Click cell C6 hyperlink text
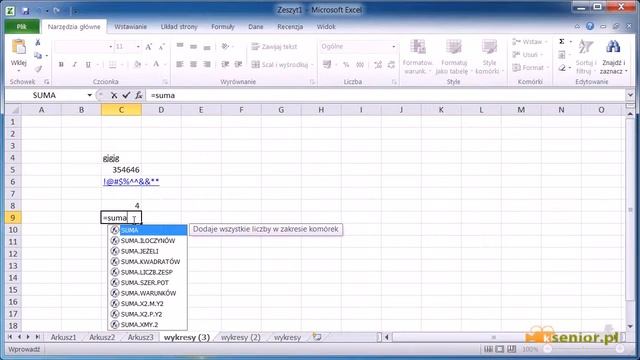 [x=131, y=182]
